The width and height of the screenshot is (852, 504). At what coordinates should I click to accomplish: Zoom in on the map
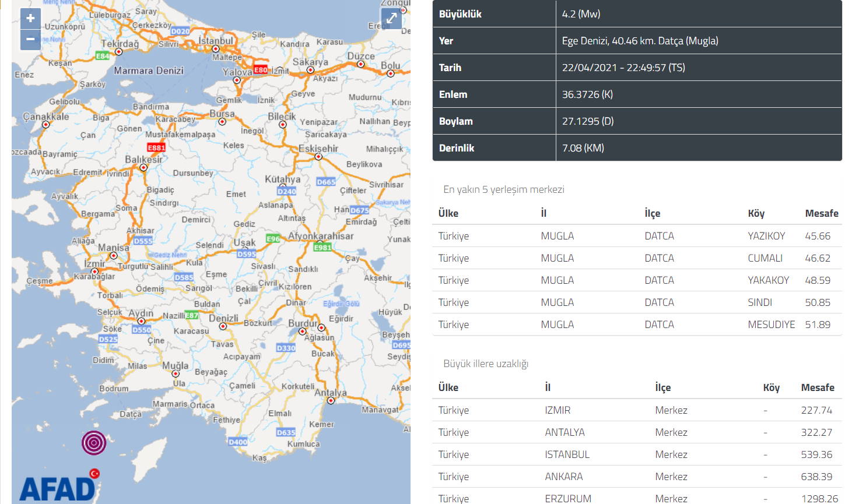30,19
